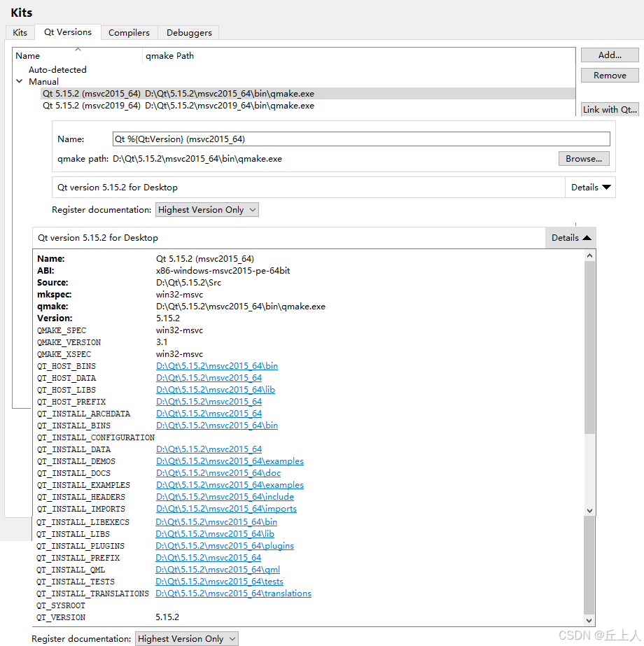Open the QT_INSTALL_PLUGINS folder link
The height and width of the screenshot is (646, 644).
tap(222, 546)
